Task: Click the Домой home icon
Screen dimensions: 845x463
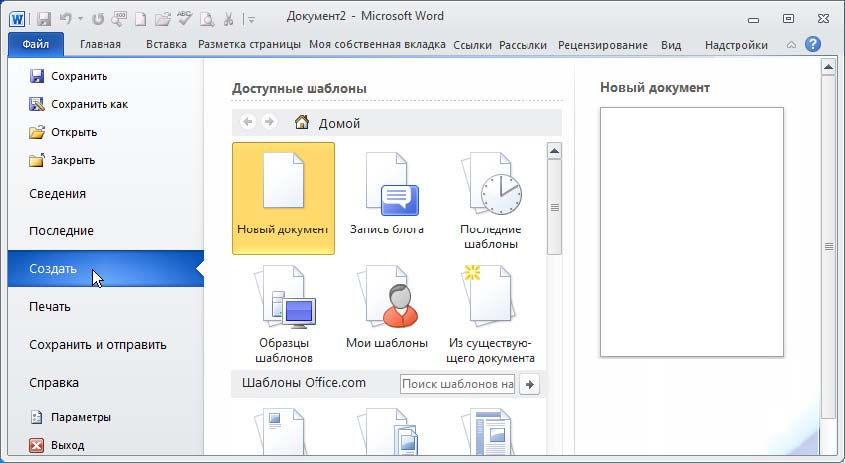Action: [302, 122]
